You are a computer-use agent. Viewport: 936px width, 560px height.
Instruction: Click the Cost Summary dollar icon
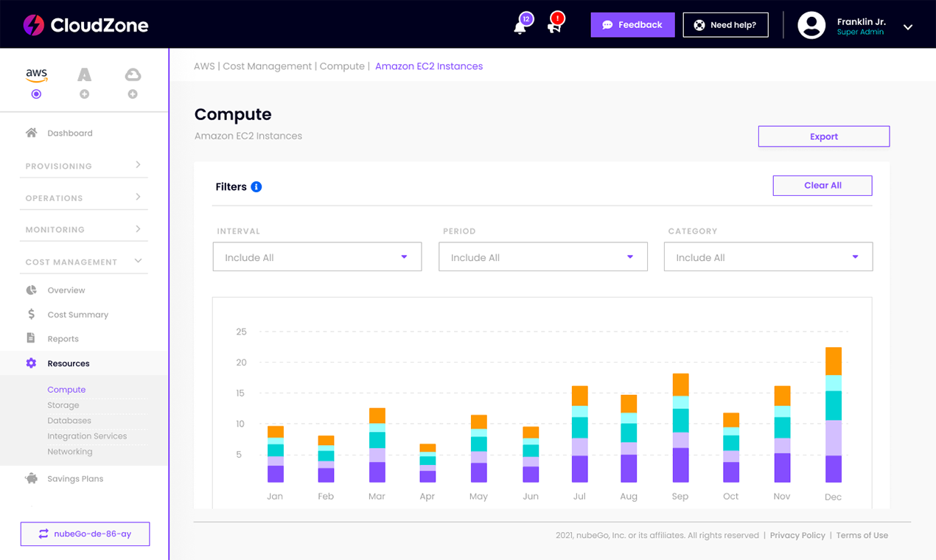(31, 315)
